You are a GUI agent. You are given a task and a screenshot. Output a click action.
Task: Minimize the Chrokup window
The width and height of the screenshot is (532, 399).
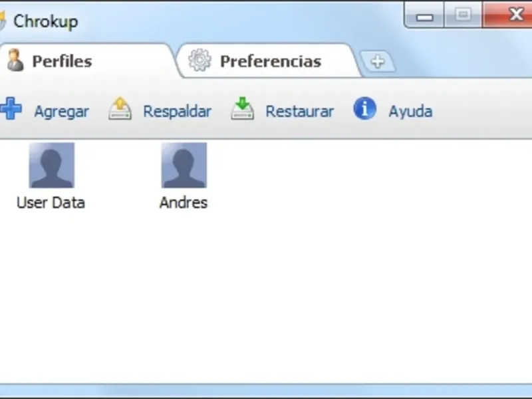click(424, 15)
